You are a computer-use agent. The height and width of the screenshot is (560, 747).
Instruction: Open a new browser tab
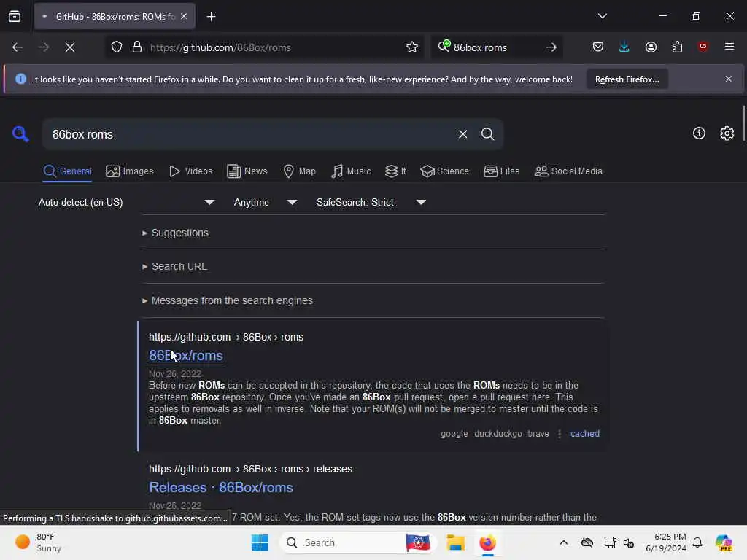pos(211,17)
